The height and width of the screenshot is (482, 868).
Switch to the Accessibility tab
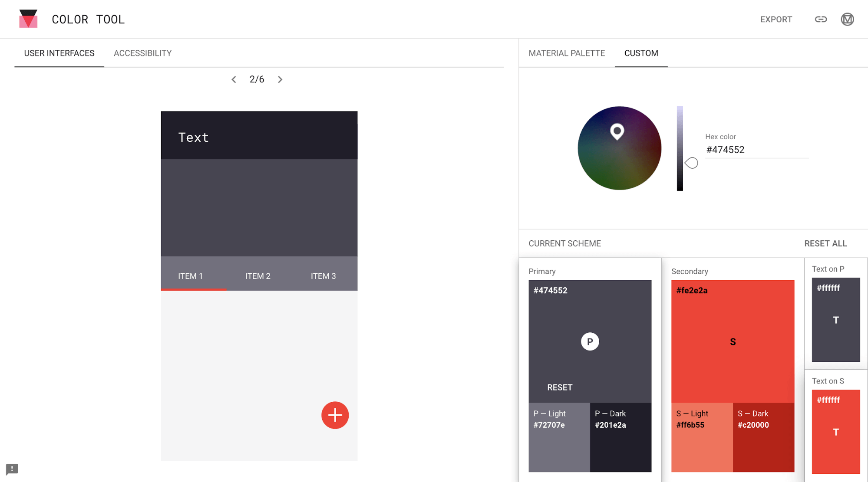pyautogui.click(x=142, y=53)
